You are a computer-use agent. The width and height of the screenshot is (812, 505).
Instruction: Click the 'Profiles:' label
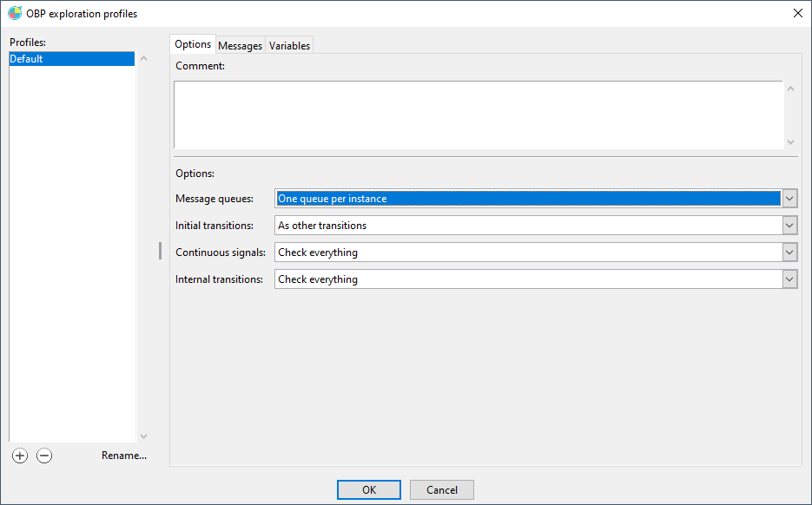tap(28, 43)
